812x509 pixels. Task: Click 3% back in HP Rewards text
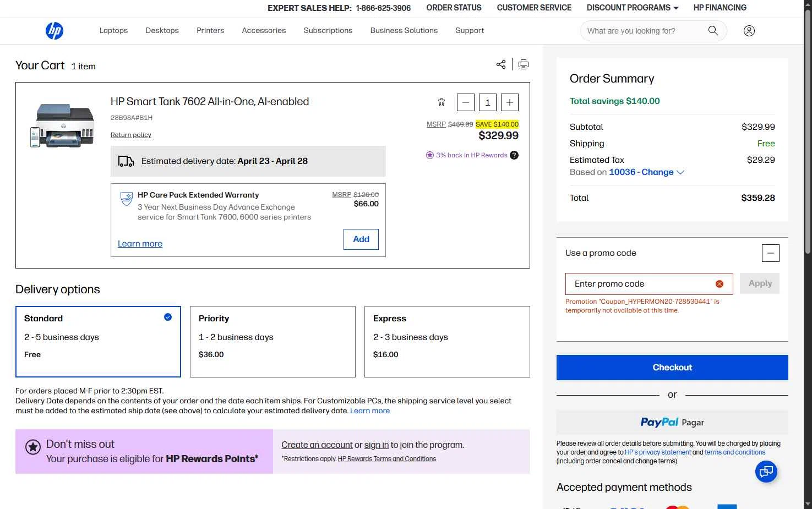tap(472, 155)
